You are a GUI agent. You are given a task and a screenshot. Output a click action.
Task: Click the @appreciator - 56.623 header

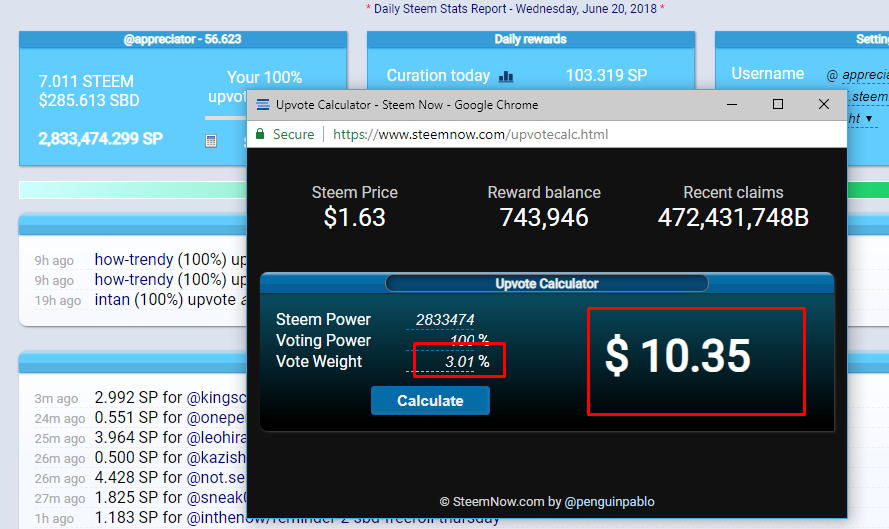pyautogui.click(x=183, y=39)
